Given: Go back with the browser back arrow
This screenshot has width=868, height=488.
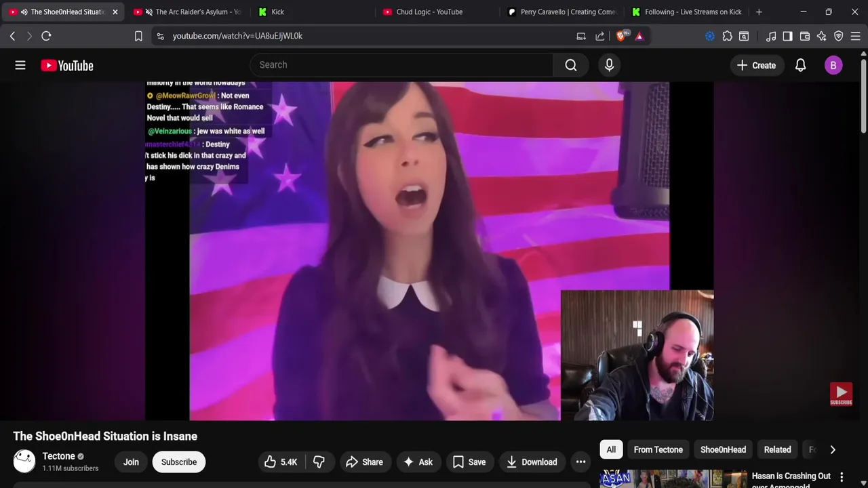Looking at the screenshot, I should [x=12, y=36].
